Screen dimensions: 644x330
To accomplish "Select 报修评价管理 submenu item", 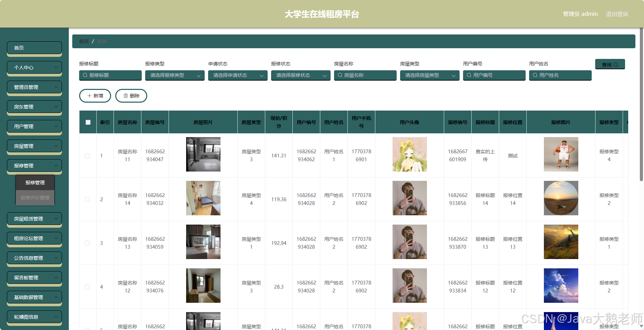I will click(x=35, y=198).
